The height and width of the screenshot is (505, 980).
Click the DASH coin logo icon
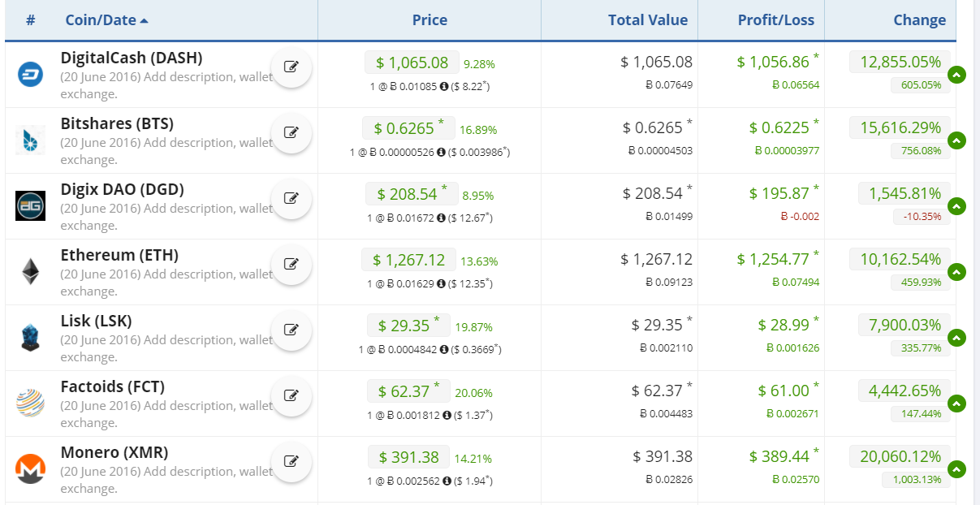coord(30,75)
